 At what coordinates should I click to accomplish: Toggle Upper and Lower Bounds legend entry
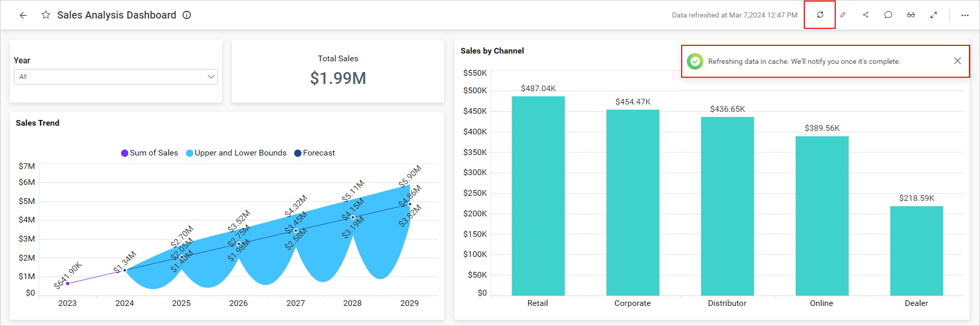click(x=236, y=153)
